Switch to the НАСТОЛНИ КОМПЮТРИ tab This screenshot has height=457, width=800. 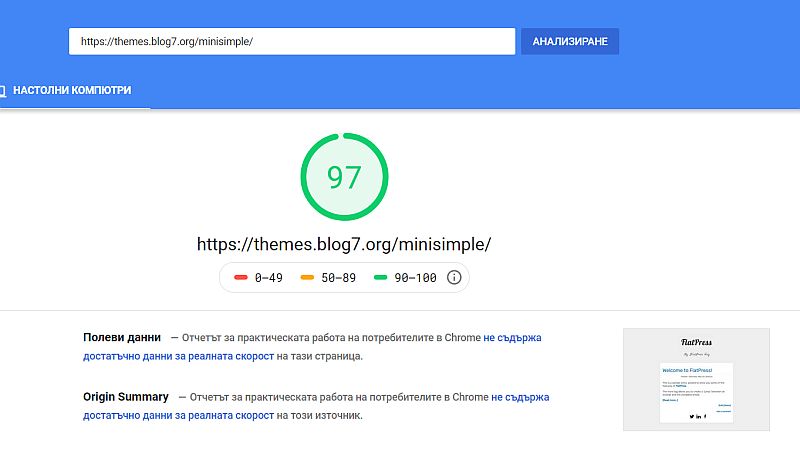click(71, 90)
